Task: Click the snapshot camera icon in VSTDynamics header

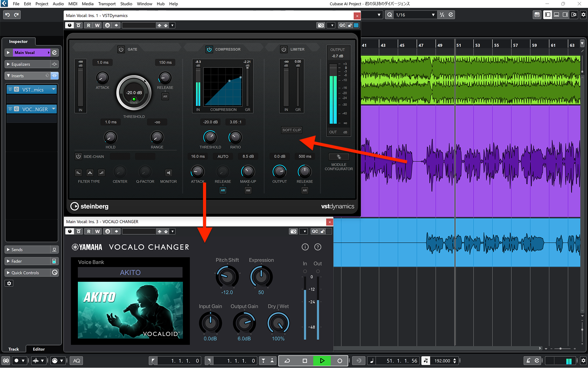Action: tap(321, 25)
